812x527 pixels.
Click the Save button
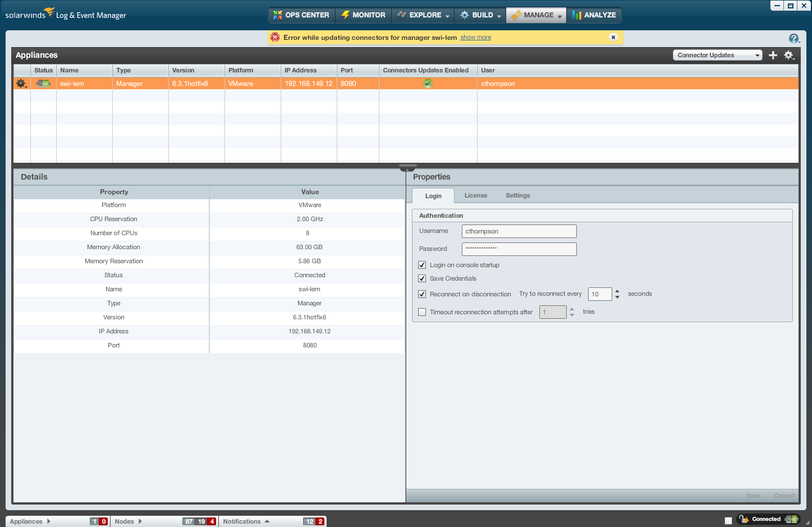[753, 496]
